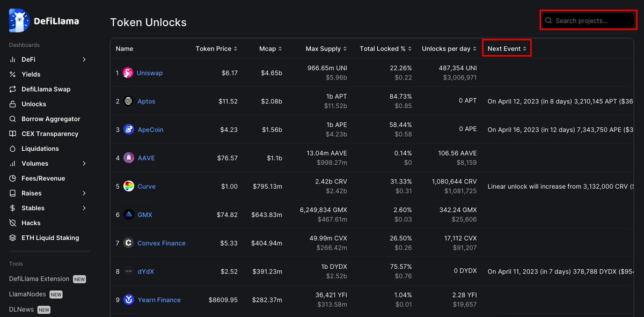This screenshot has width=644, height=317.
Task: Click the Curve rainbow token logo
Action: [128, 187]
